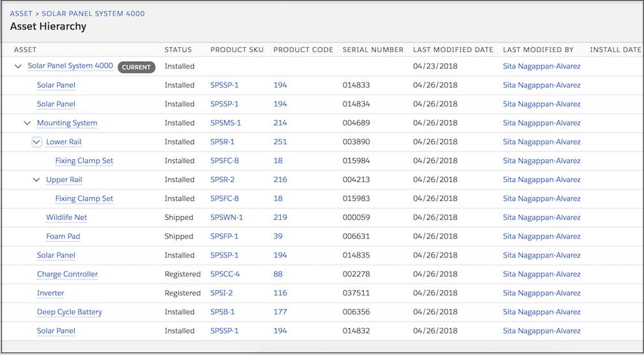Go to ASSET breadcrumb link
The height and width of the screenshot is (355, 644).
pos(21,14)
